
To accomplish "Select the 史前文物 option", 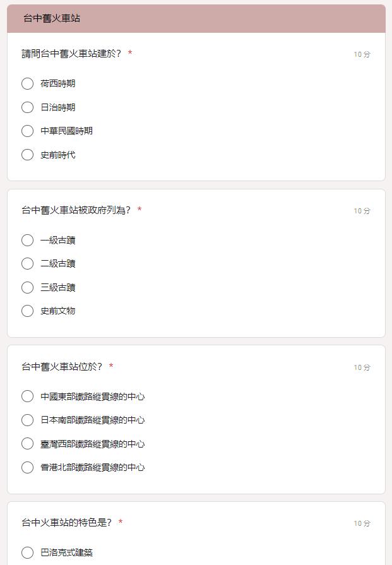I will tap(27, 311).
